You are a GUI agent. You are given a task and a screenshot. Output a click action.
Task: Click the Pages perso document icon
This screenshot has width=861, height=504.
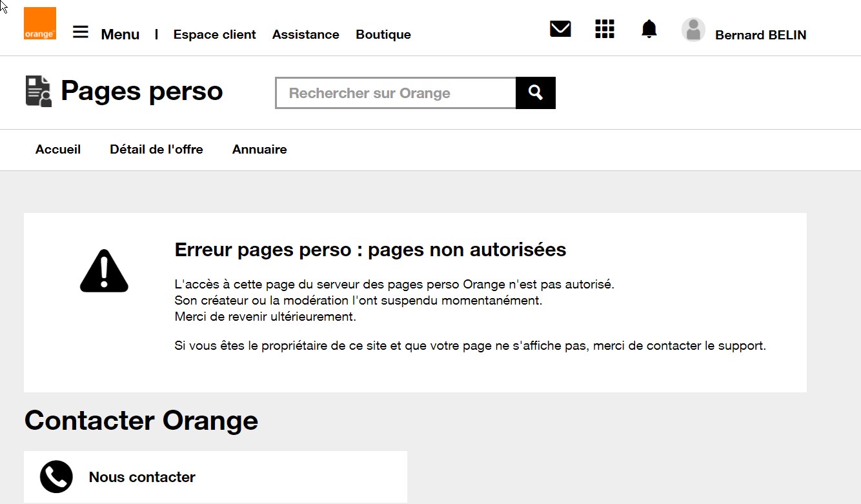pos(37,90)
